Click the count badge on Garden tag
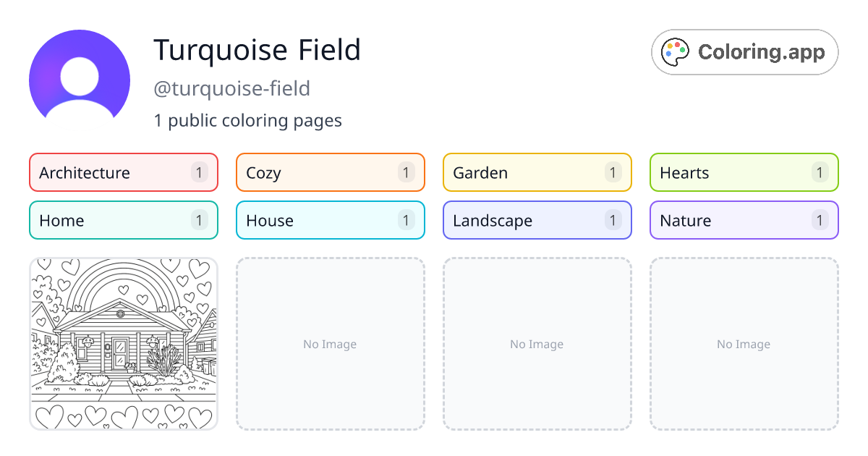Image resolution: width=868 pixels, height=456 pixels. click(613, 172)
